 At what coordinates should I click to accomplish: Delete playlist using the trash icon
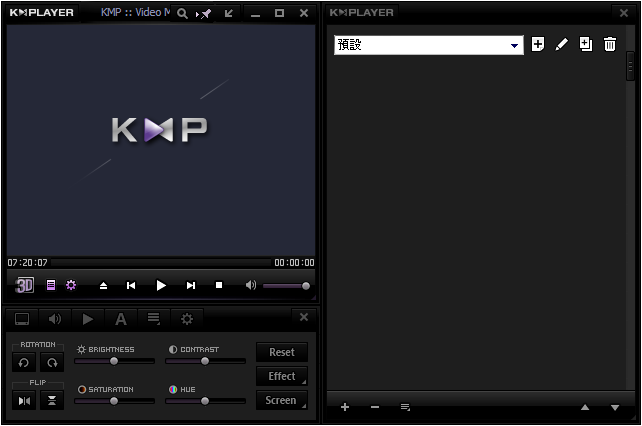coord(610,45)
